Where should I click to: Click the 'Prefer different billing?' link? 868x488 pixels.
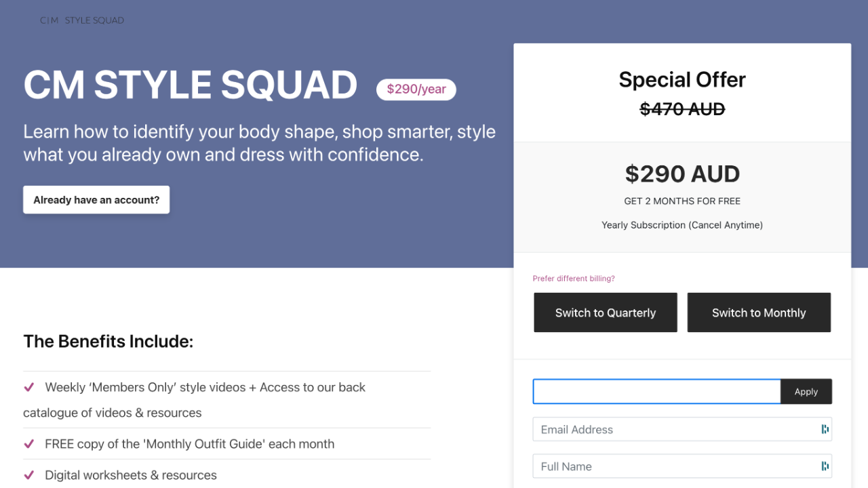coord(574,279)
